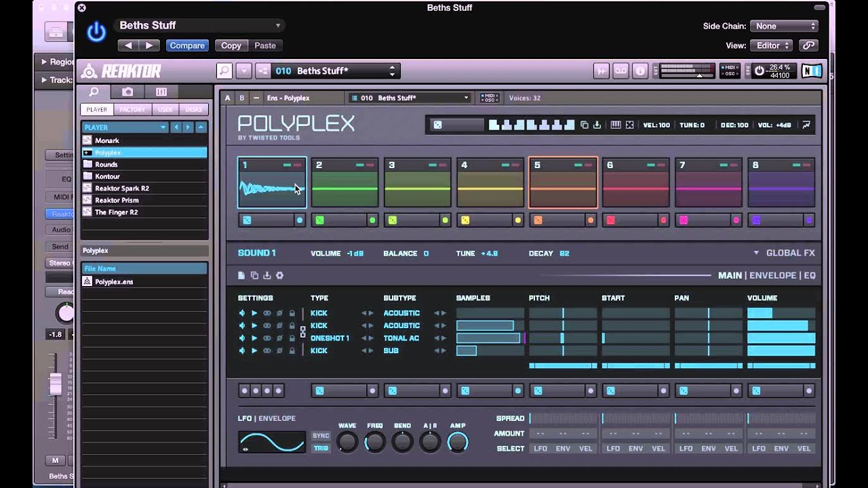
Task: Click the sound settings gear icon
Action: point(279,275)
